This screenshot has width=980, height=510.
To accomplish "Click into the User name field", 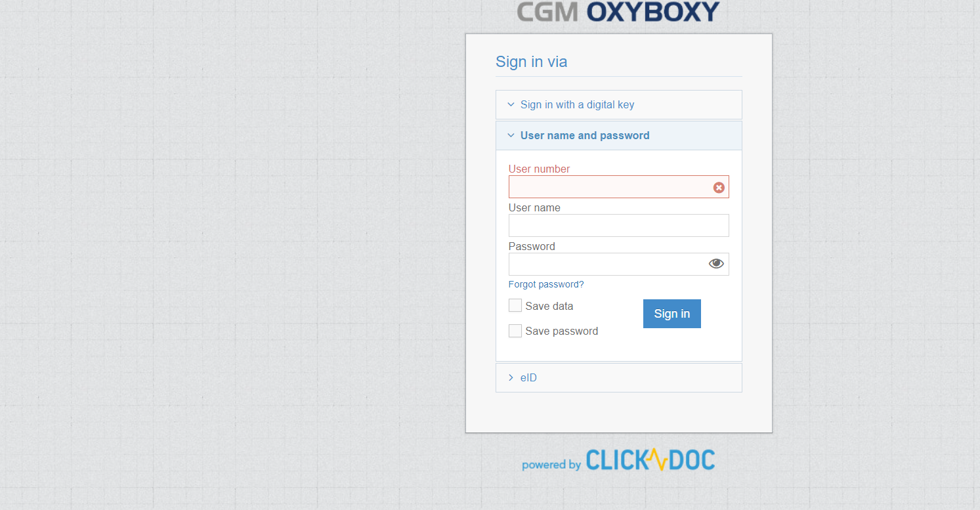I will tap(618, 226).
